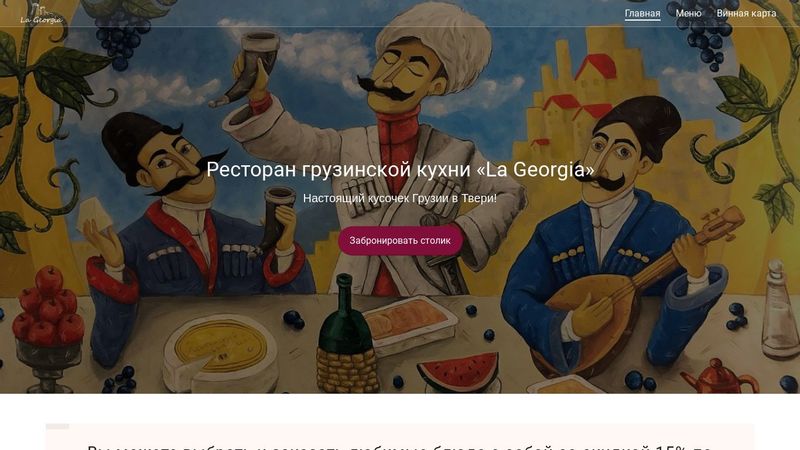Open the Главная navigation tab

642,13
